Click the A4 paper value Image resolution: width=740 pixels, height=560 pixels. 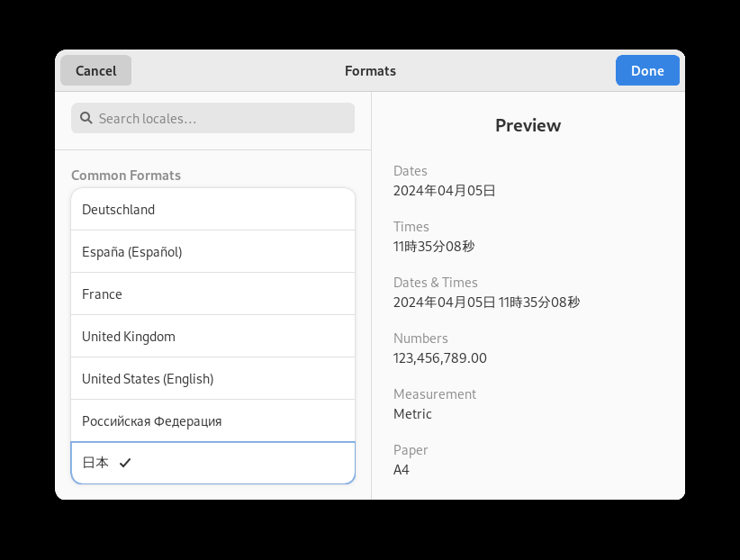(x=402, y=470)
